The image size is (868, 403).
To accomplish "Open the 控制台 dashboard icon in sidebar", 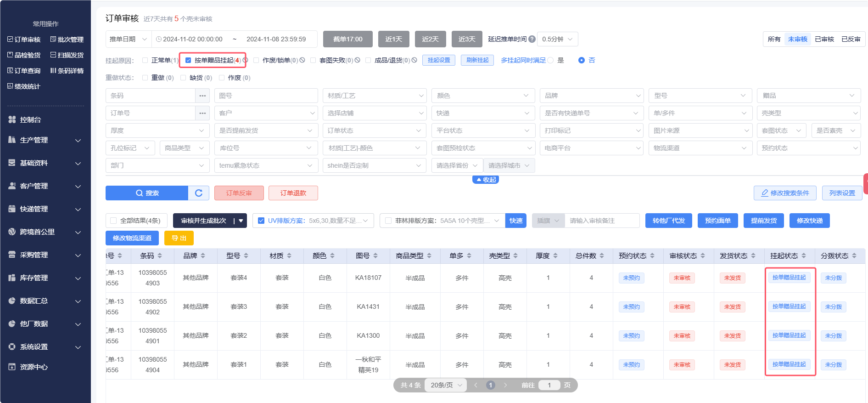I will [x=12, y=119].
